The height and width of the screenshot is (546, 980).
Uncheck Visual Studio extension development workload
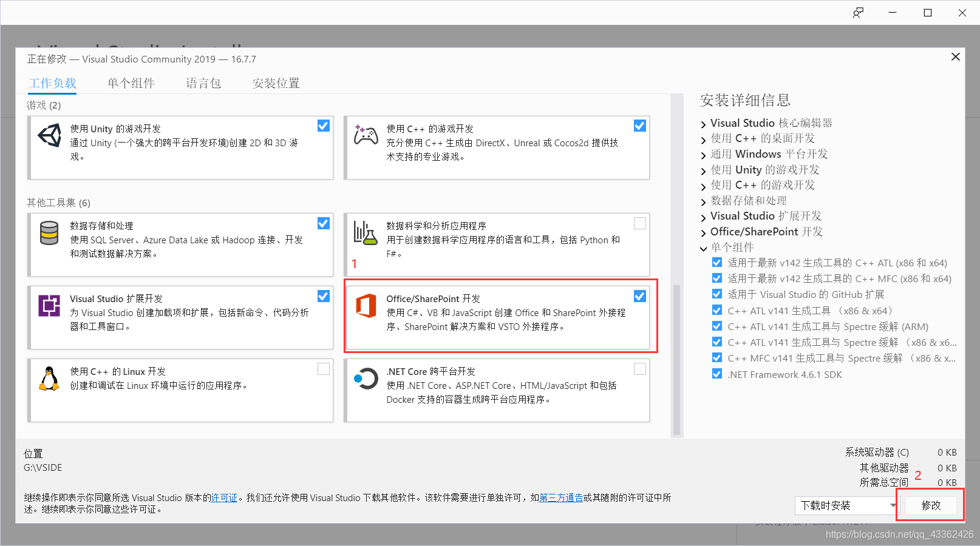pos(324,296)
